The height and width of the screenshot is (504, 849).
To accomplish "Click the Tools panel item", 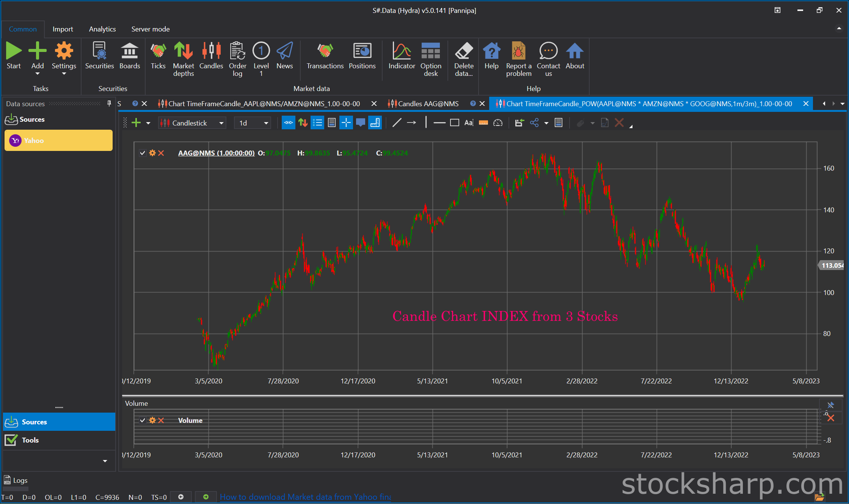I will [59, 440].
